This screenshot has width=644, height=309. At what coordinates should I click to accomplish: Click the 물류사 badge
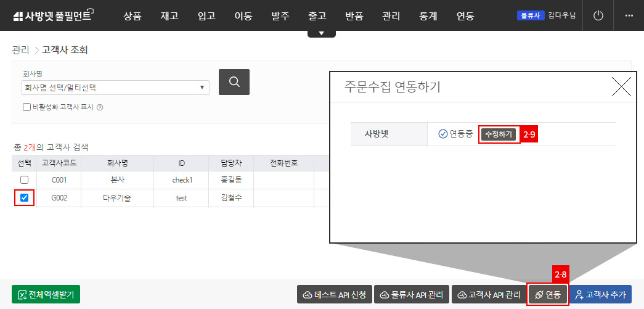point(531,15)
